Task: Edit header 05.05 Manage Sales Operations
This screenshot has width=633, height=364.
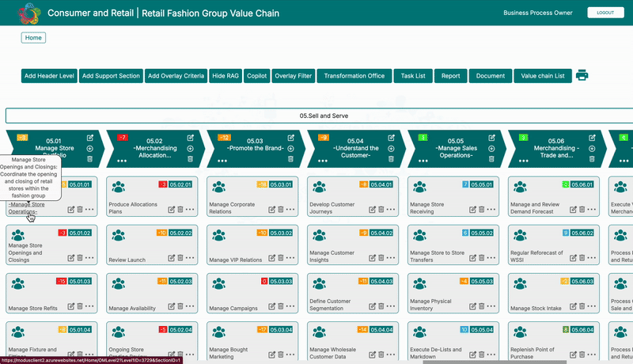Action: coord(491,138)
